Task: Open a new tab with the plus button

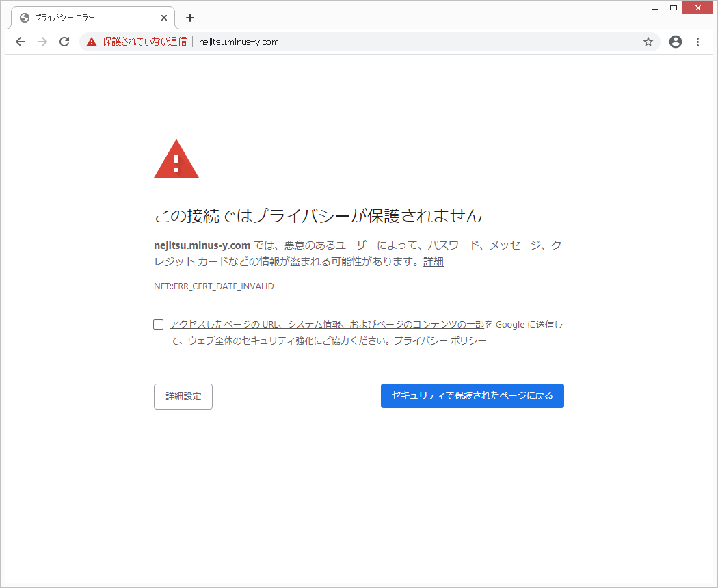Action: click(x=190, y=18)
